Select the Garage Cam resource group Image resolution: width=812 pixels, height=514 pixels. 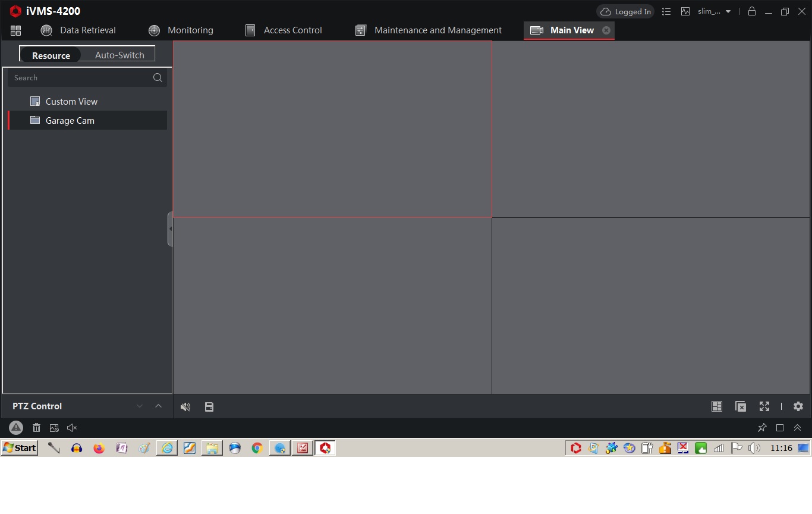pos(70,120)
